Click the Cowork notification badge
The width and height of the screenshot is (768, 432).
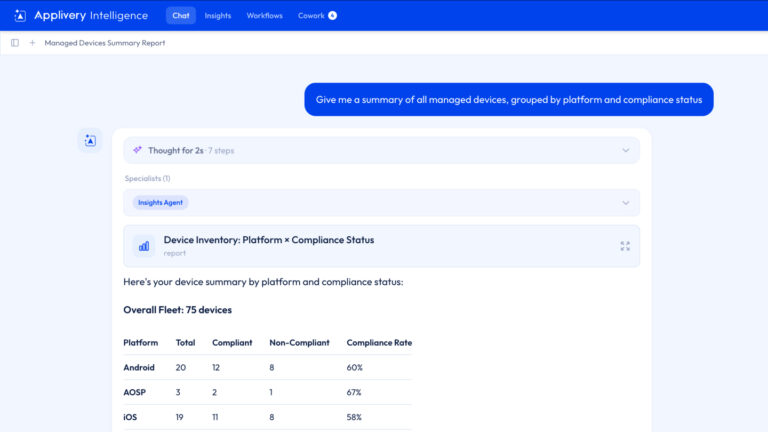click(x=333, y=16)
